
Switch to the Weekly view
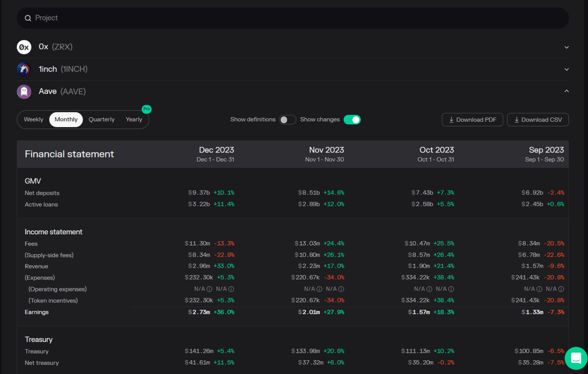(x=33, y=119)
